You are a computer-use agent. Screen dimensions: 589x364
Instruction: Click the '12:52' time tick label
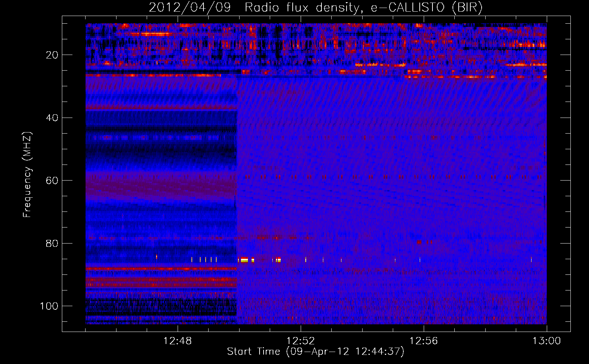[301, 341]
